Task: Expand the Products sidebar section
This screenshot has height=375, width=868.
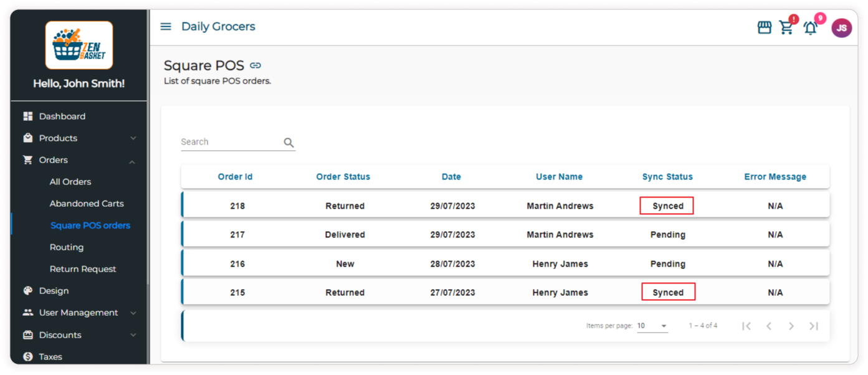Action: tap(133, 138)
